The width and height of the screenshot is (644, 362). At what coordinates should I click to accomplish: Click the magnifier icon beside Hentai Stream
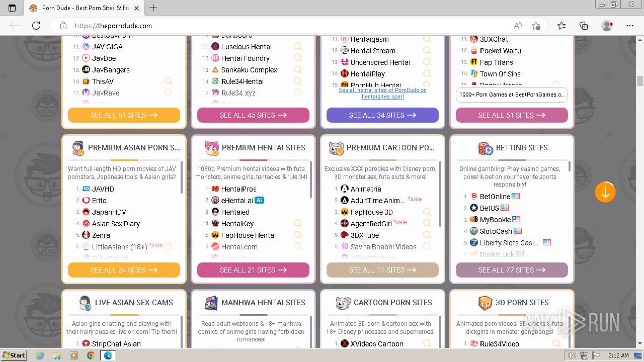pos(427,50)
